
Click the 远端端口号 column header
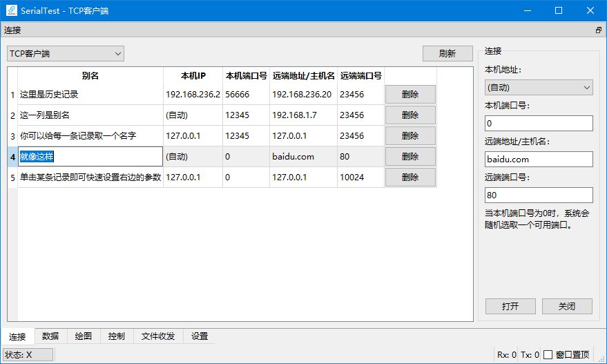tap(360, 75)
